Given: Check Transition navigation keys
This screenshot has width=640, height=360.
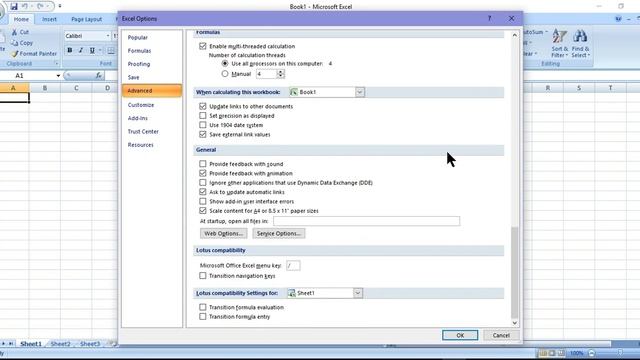Looking at the screenshot, I should tap(203, 276).
